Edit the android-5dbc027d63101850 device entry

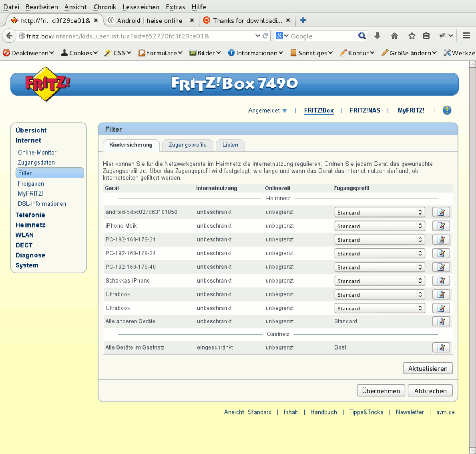coord(441,212)
